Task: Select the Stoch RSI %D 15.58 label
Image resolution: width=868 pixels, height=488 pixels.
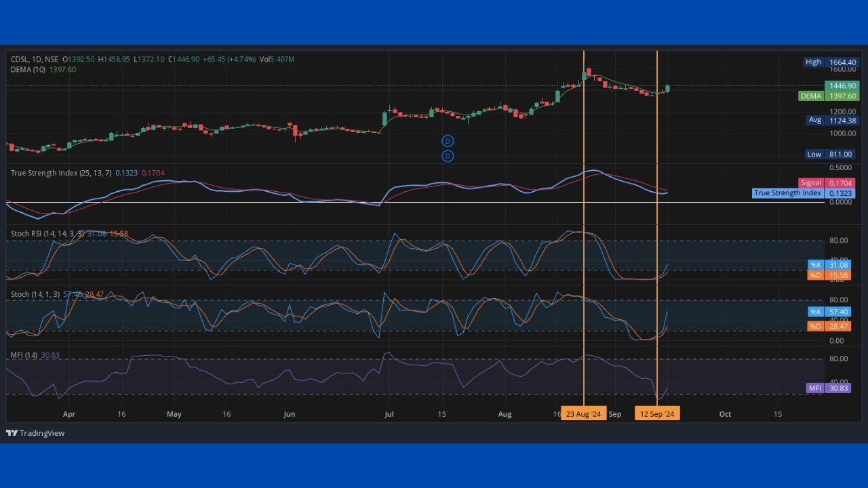Action: (829, 275)
